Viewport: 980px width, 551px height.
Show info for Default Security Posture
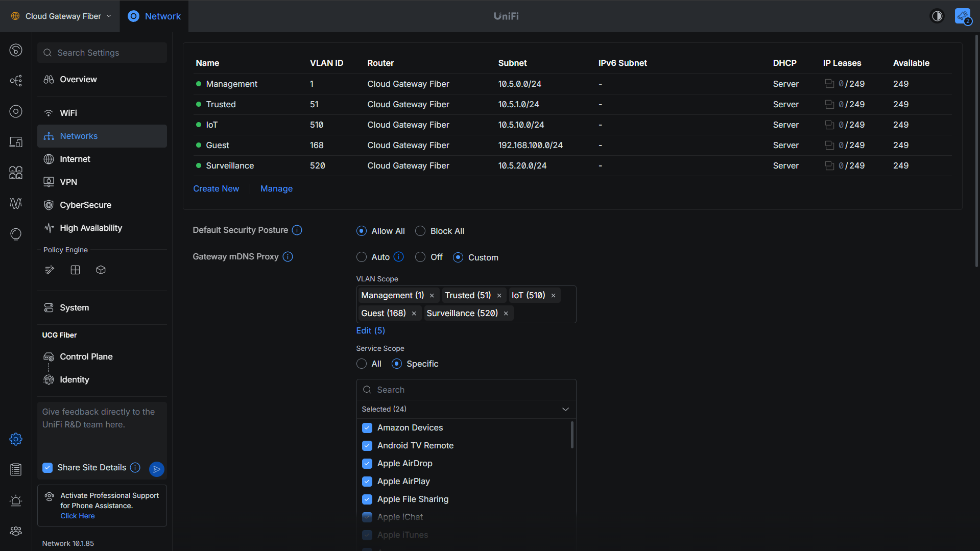click(297, 230)
